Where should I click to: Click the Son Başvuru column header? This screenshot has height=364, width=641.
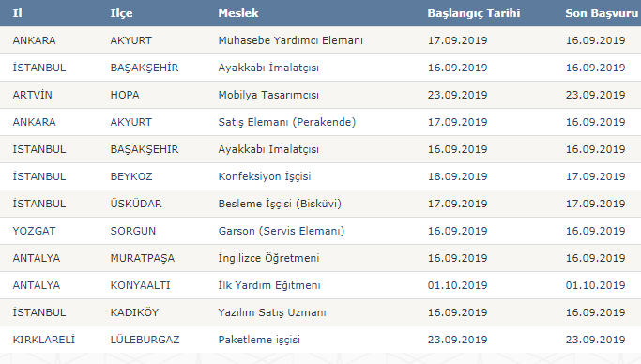coord(602,13)
